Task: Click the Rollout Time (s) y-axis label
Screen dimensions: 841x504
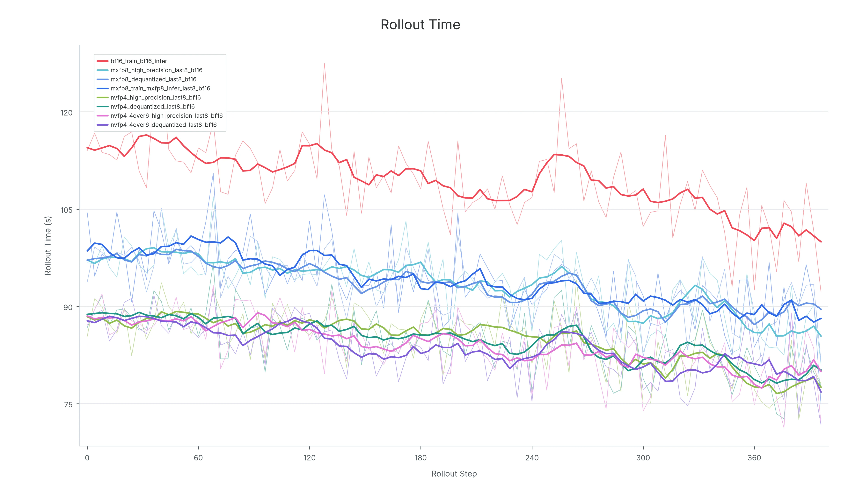Action: 48,246
